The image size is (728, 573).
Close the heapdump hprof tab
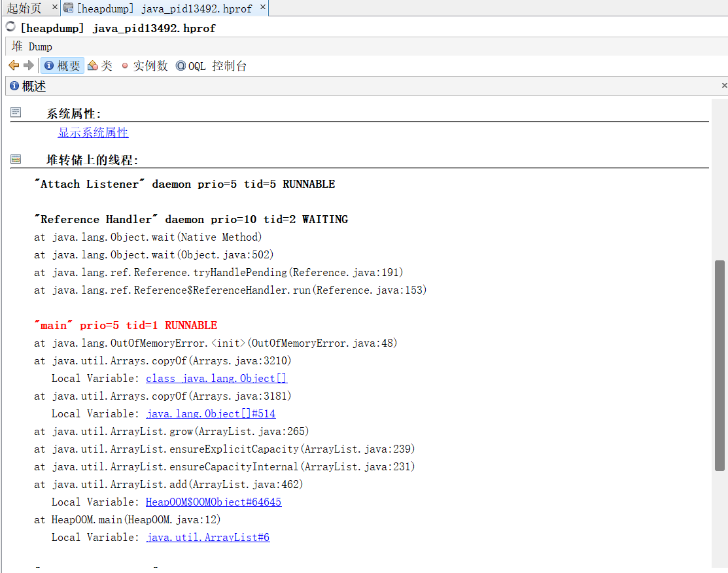[x=263, y=7]
